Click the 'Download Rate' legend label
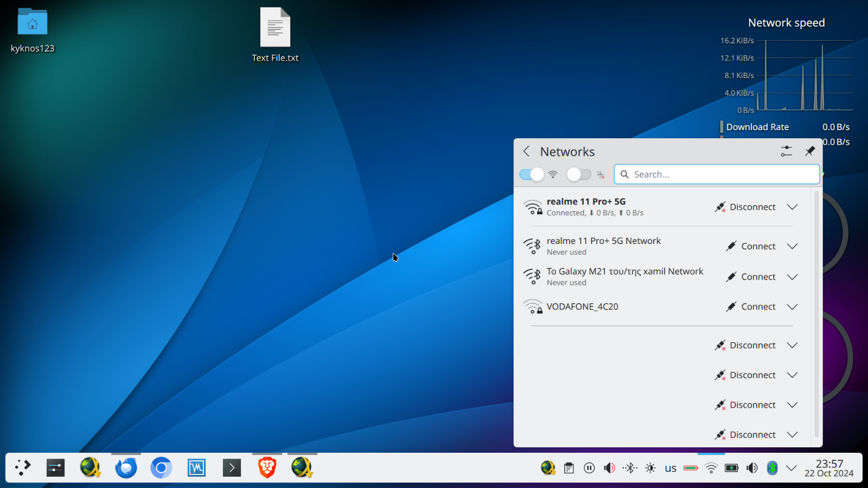Screen dimensions: 868x488 point(757,127)
